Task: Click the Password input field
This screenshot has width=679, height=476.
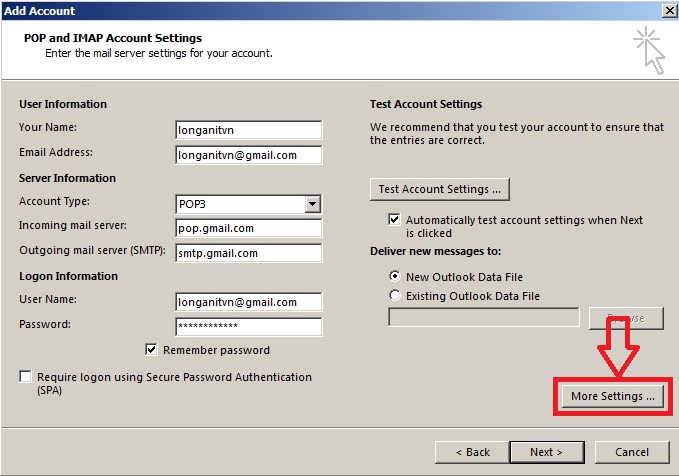Action: coord(249,327)
